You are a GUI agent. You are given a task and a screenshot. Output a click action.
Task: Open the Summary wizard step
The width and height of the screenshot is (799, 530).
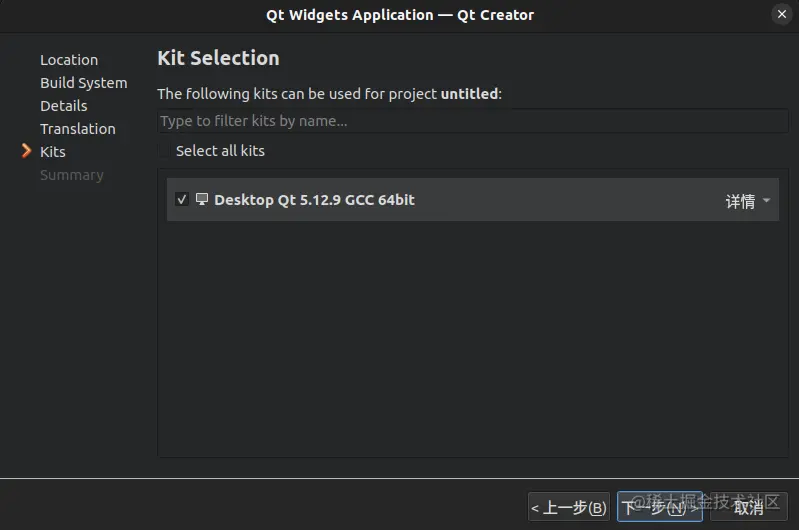tap(72, 175)
